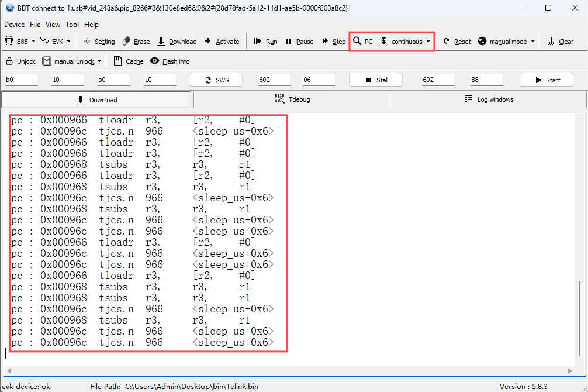
Task: Click the horizontal scrollbar right arrow
Action: click(570, 370)
